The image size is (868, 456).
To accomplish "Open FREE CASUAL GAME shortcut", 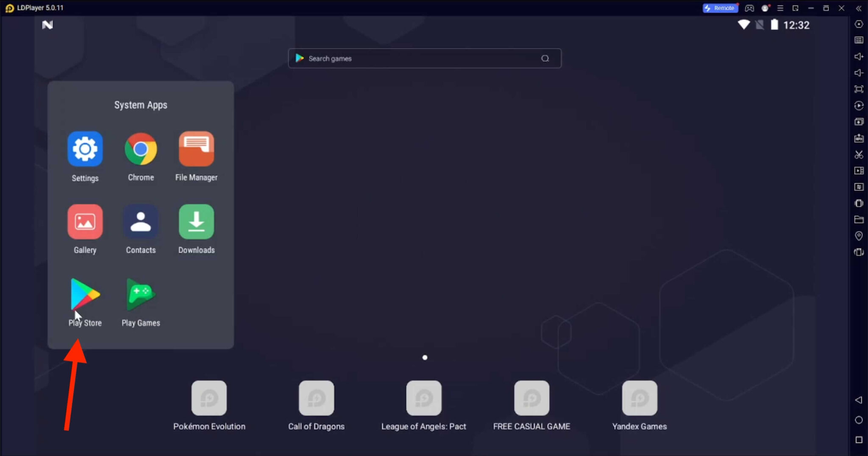I will tap(531, 398).
